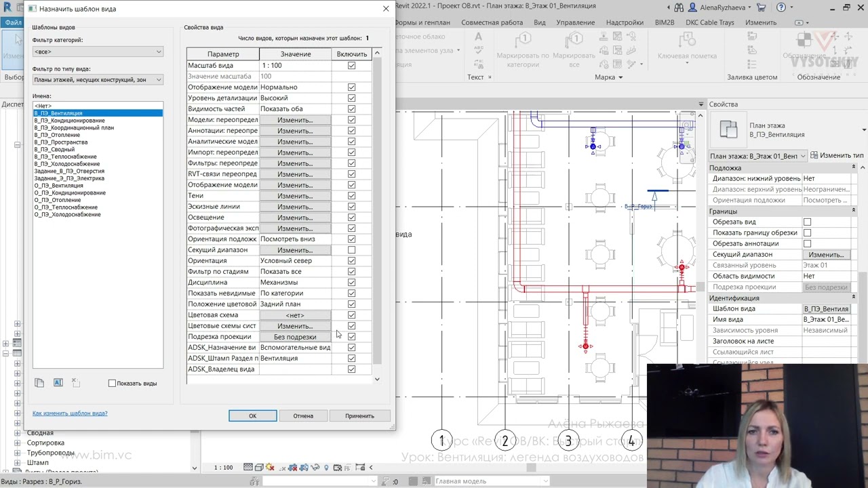Expand the Марка panel dropdown

coord(608,77)
